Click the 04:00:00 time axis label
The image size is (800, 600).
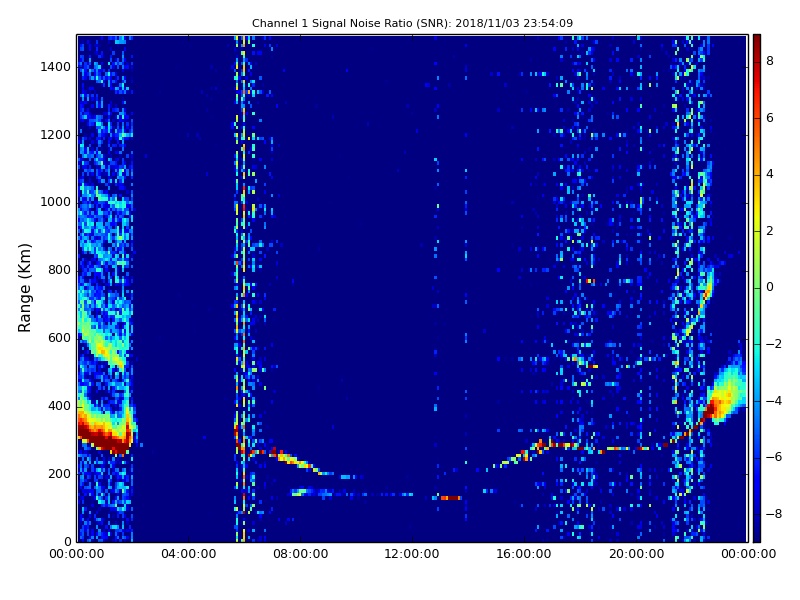(x=188, y=554)
